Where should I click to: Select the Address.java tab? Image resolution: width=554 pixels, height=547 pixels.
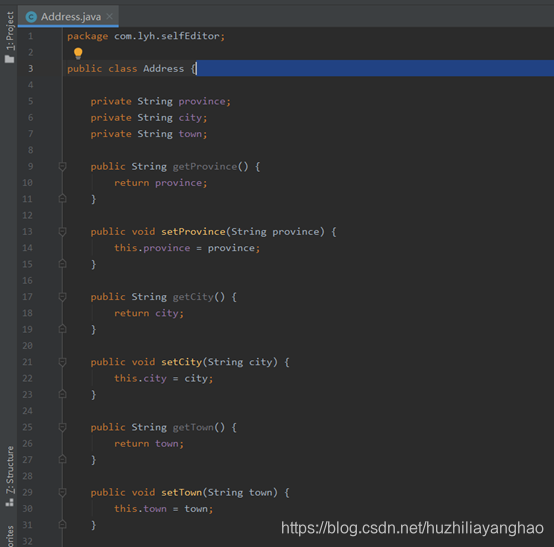[68, 16]
